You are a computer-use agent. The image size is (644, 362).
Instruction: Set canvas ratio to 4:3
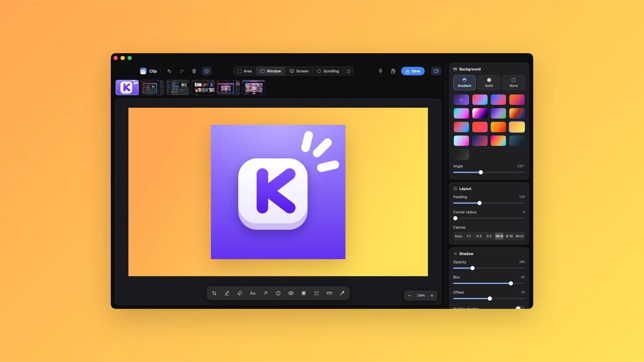pyautogui.click(x=479, y=236)
